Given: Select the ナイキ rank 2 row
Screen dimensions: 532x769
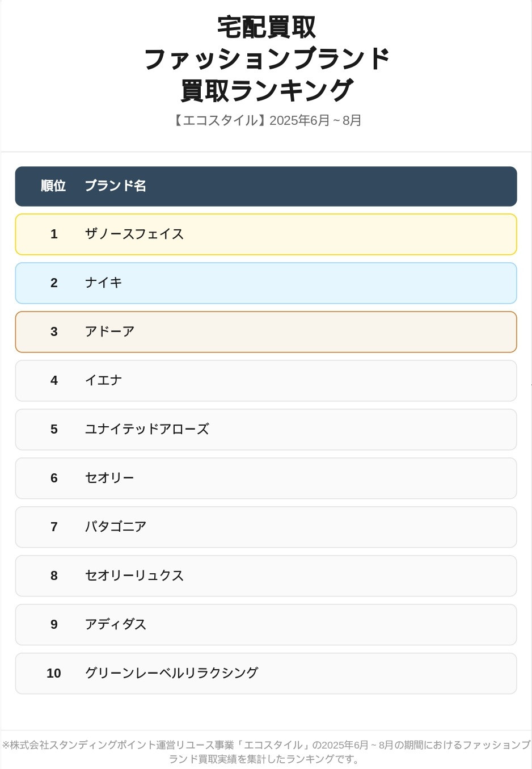Looking at the screenshot, I should point(265,283).
